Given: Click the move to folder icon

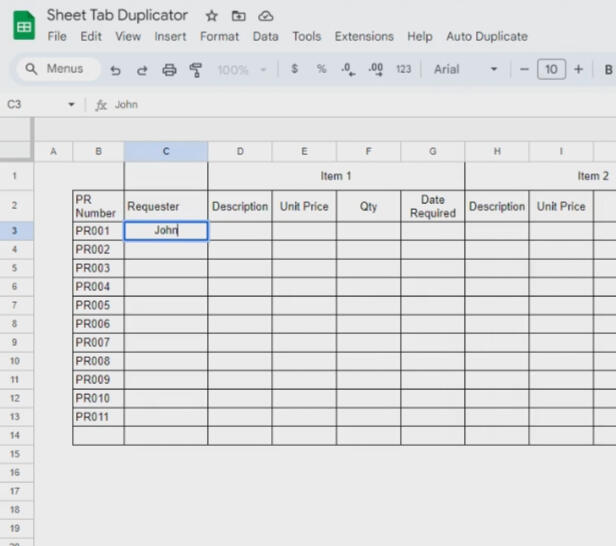Looking at the screenshot, I should point(238,16).
